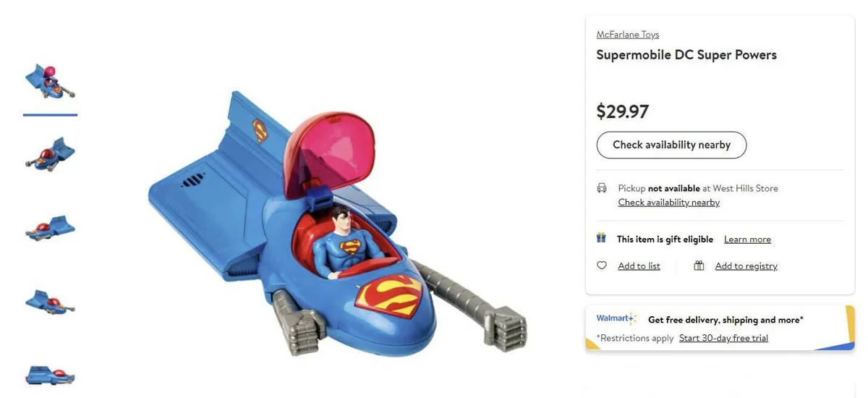Click the Add to list link

point(639,266)
